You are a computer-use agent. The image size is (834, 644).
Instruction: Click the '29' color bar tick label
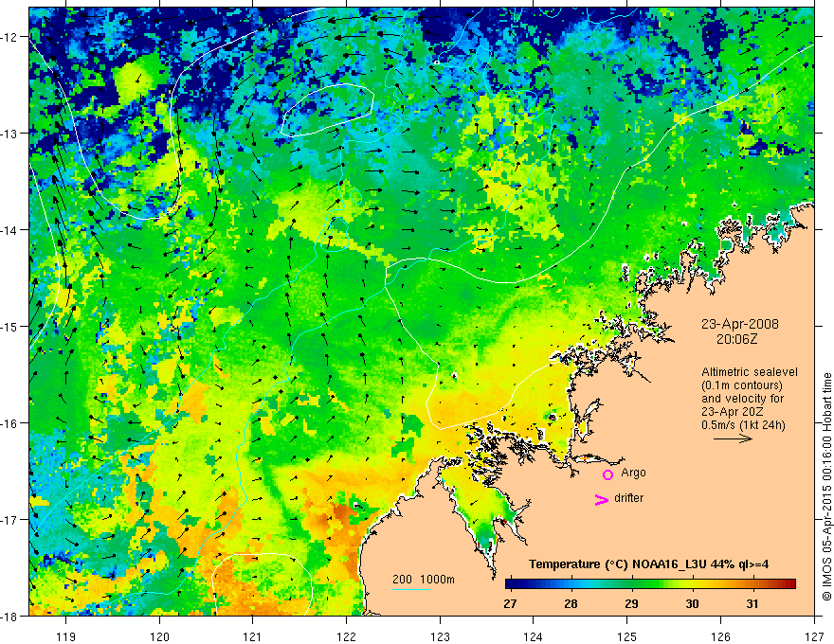coord(631,603)
